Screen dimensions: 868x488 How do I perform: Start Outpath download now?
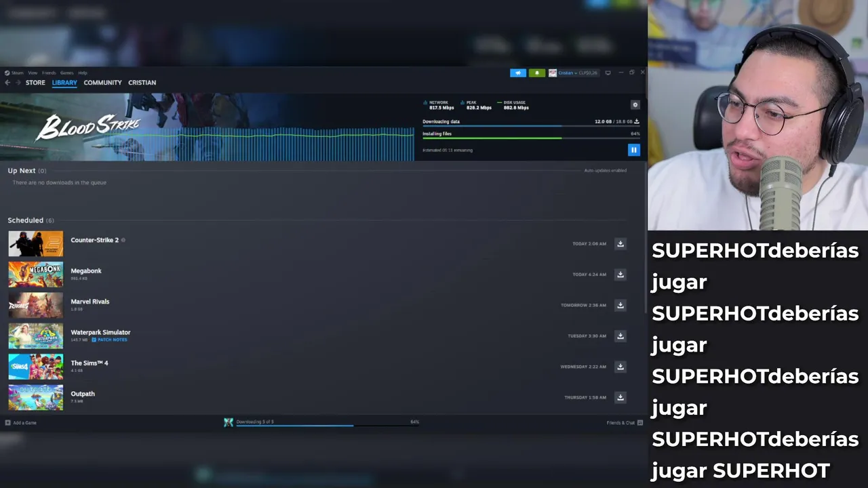(x=620, y=397)
